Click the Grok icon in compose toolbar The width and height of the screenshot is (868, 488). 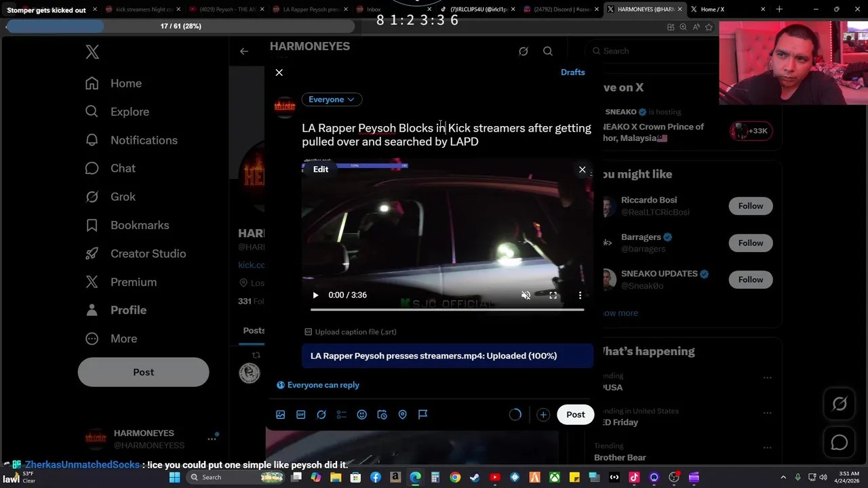point(321,414)
